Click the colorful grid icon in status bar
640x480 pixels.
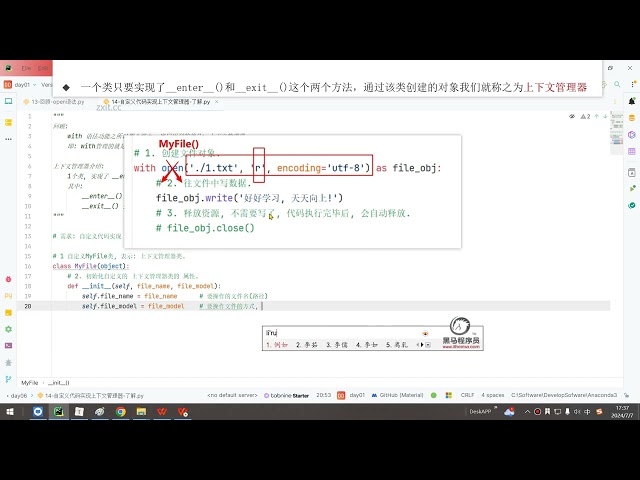point(449,395)
